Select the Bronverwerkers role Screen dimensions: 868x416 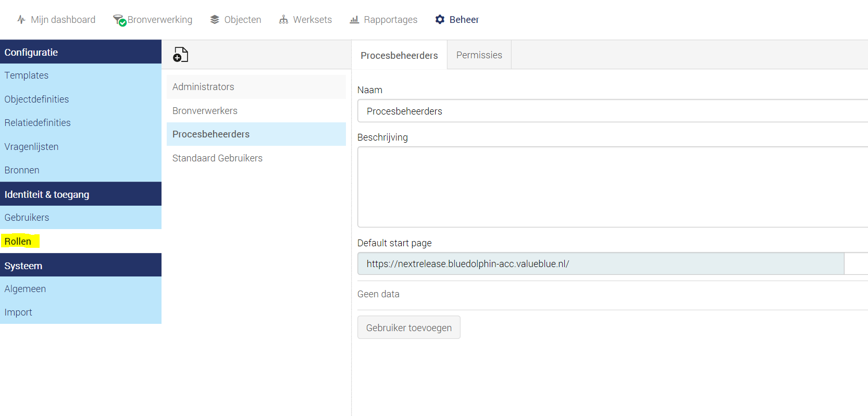pos(256,111)
